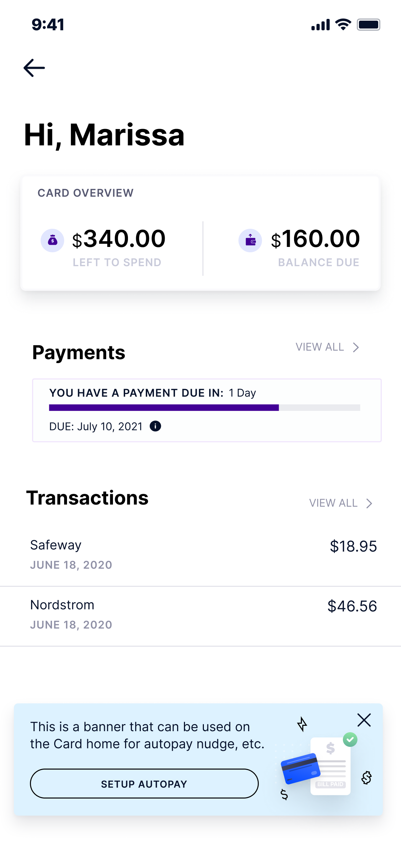Screen dimensions: 401x868
Task: Dismiss the autopay banner with X
Action: coord(364,720)
